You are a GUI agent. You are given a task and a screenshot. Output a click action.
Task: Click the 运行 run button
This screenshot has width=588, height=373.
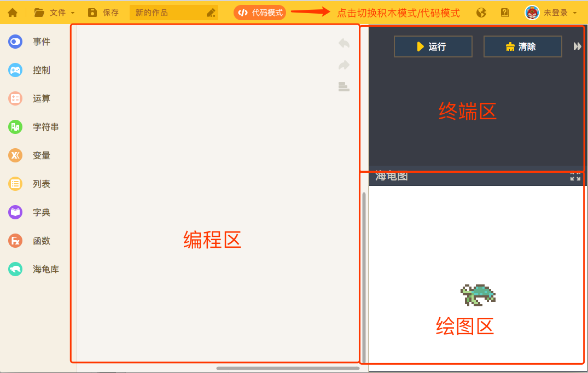pyautogui.click(x=433, y=46)
